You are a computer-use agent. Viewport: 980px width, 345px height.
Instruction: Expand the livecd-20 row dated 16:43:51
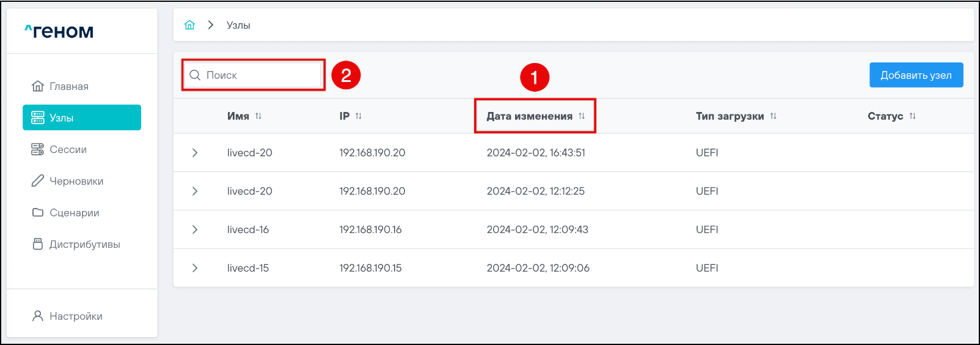[x=195, y=153]
